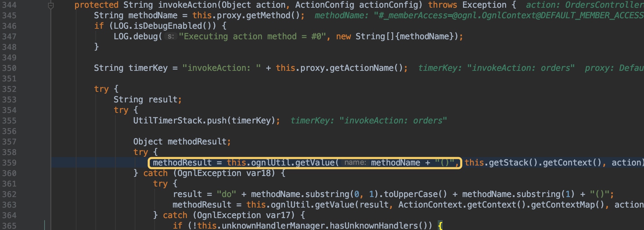This screenshot has width=644, height=230.
Task: Click gutter line number 355
Action: click(x=9, y=121)
